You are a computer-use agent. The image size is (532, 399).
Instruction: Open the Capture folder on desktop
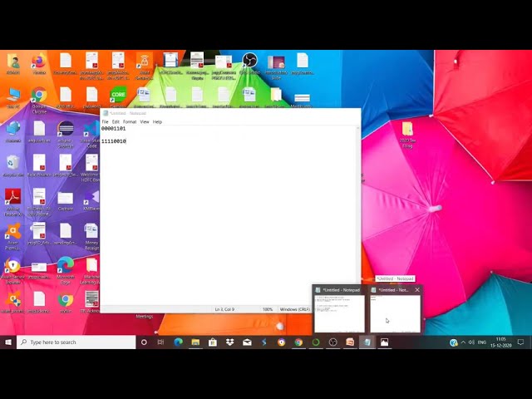point(66,200)
